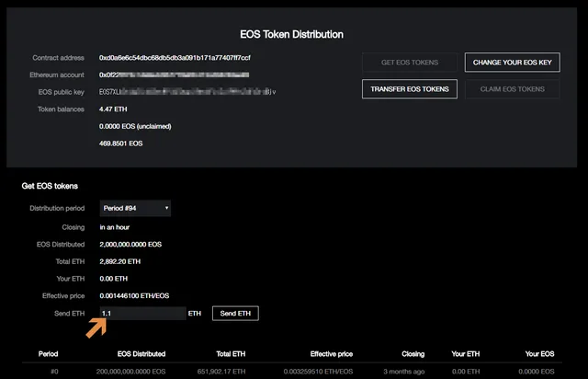Click the 'in an hour' closing value
The height and width of the screenshot is (379, 588).
(x=114, y=227)
